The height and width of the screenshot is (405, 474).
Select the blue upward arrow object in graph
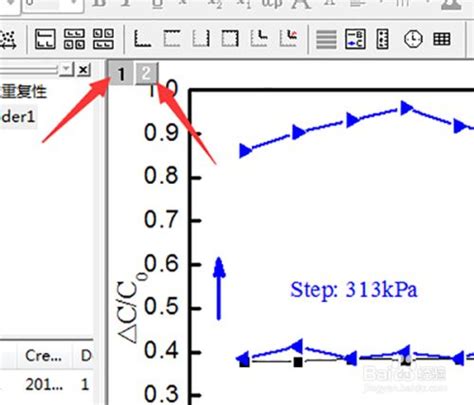[x=219, y=288]
